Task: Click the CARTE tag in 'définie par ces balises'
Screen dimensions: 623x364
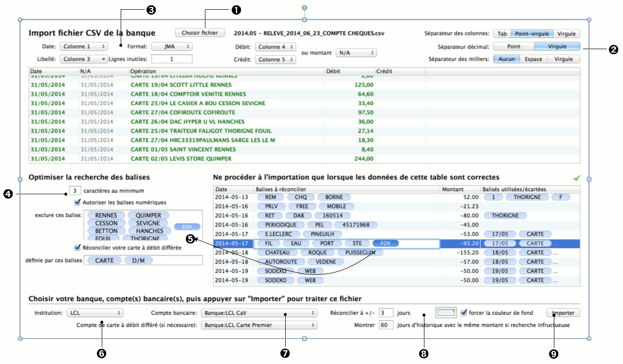Action: click(x=105, y=261)
